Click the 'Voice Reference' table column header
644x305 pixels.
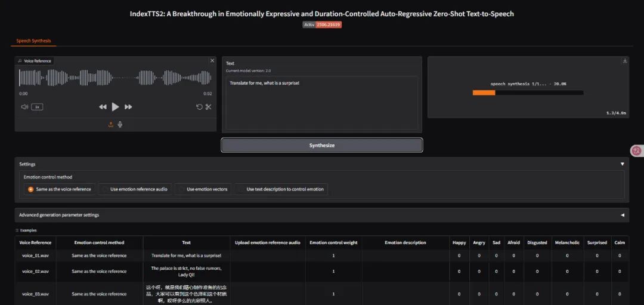(x=35, y=242)
